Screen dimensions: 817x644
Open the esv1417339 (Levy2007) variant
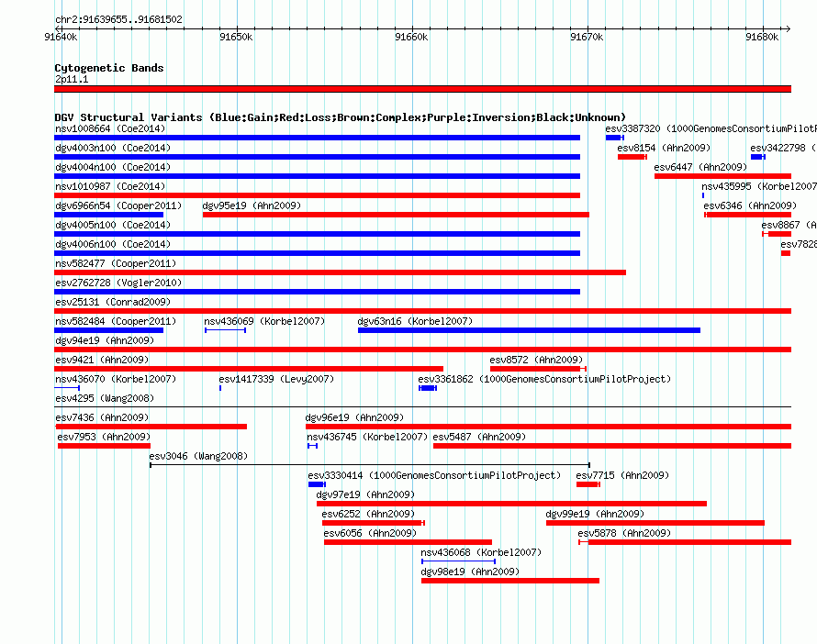point(220,388)
